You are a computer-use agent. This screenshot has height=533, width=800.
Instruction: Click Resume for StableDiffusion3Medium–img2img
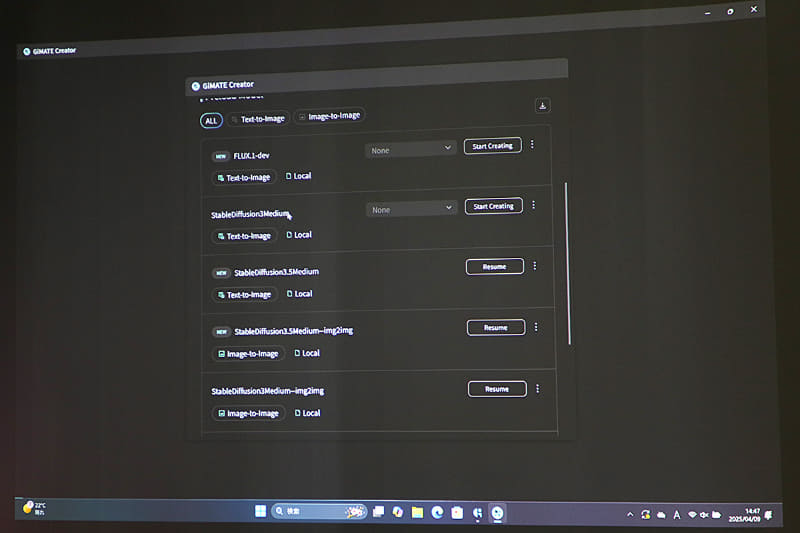[497, 389]
